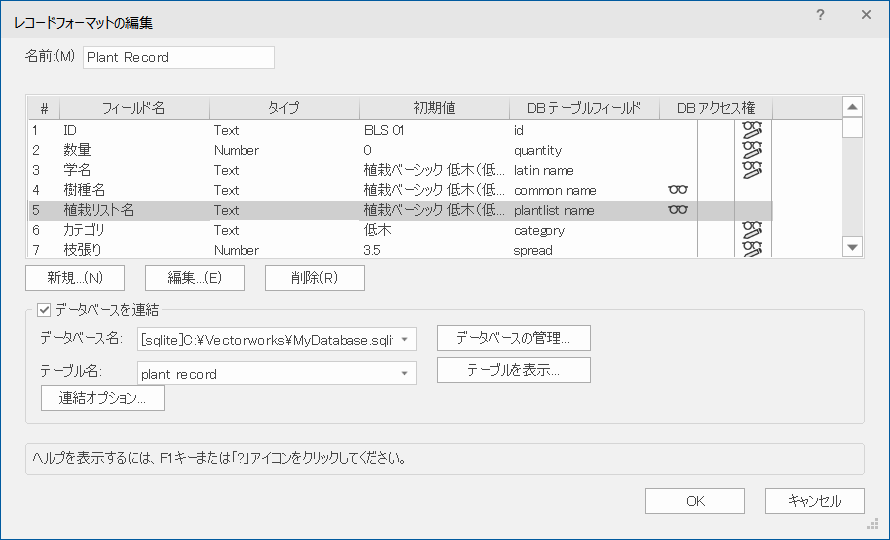Click the 名前 input field
Image resolution: width=890 pixels, height=540 pixels.
pyautogui.click(x=179, y=57)
